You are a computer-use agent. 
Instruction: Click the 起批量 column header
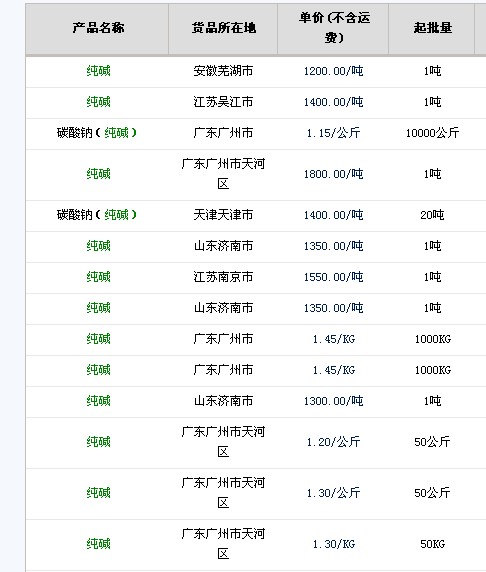pos(433,28)
